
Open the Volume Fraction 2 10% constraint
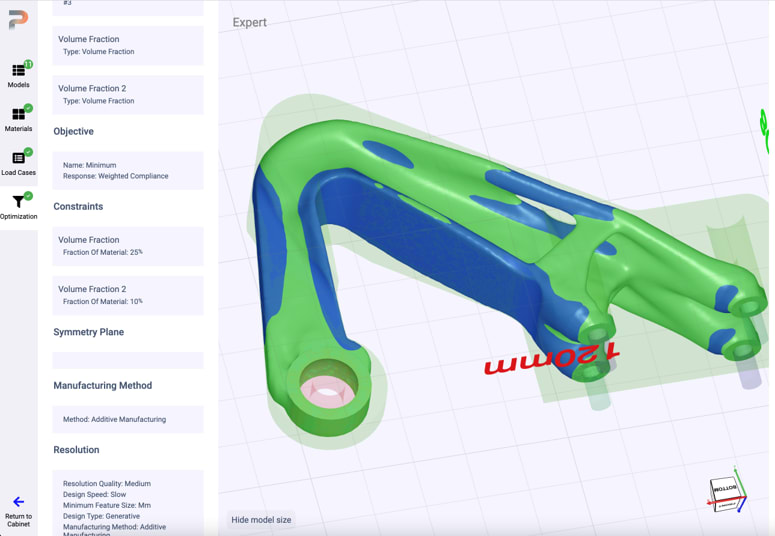tap(128, 296)
